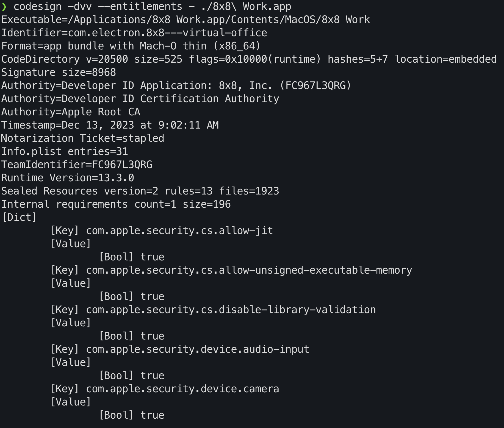Screen dimensions: 504x428
Task: Click the Runtime Version=13.3.0 line
Action: (68, 178)
